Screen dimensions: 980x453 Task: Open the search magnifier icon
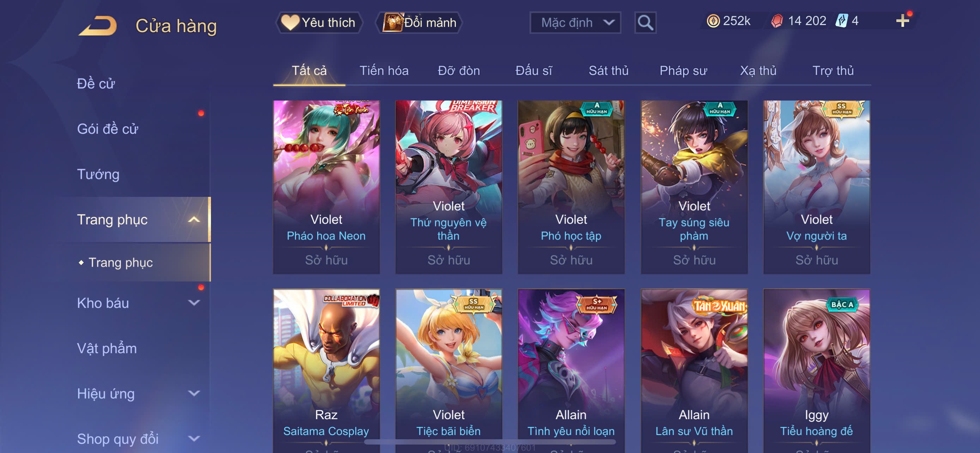click(x=645, y=23)
